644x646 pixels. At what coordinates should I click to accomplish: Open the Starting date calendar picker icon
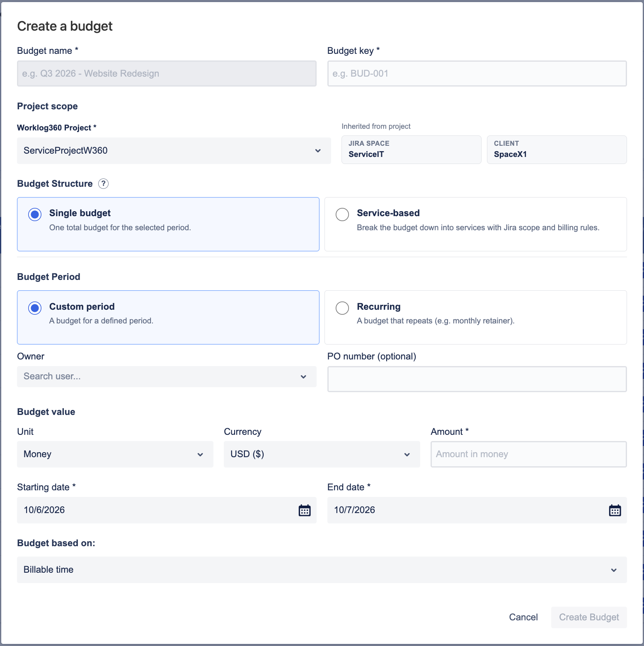click(x=305, y=510)
